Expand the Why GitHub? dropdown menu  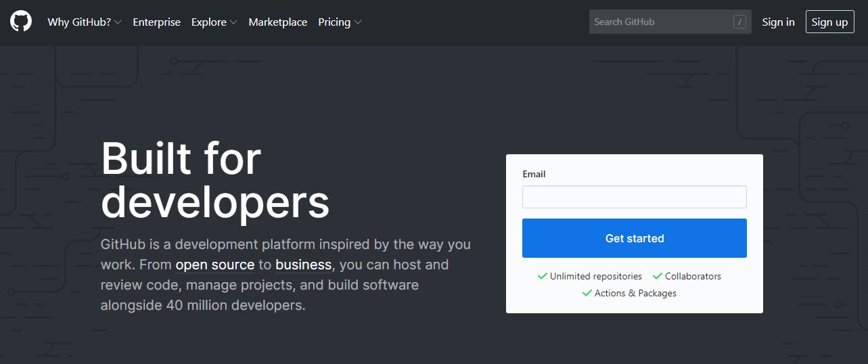tap(85, 22)
